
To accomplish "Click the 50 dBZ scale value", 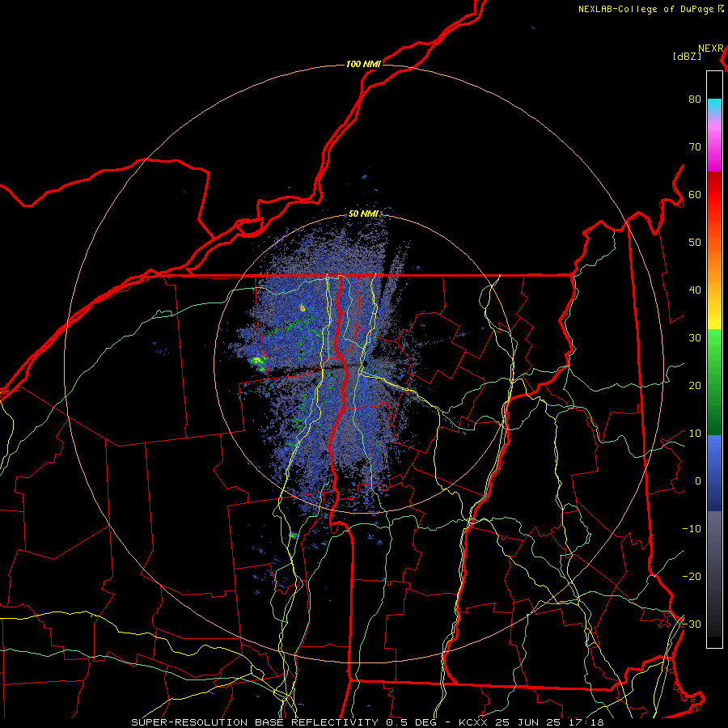I will 695,243.
